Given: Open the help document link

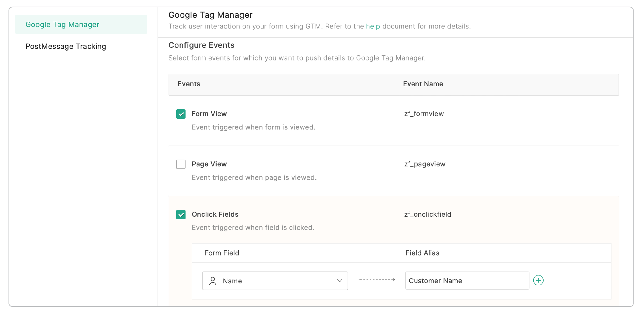Looking at the screenshot, I should coord(373,26).
